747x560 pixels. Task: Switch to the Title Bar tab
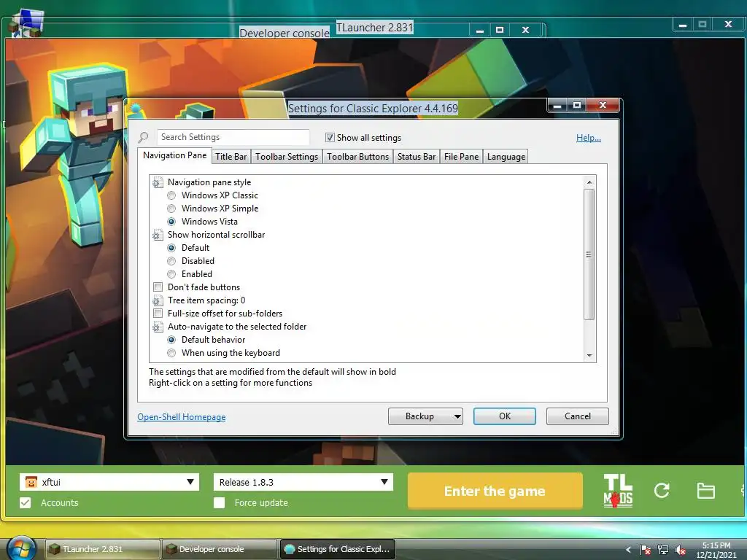coord(231,157)
